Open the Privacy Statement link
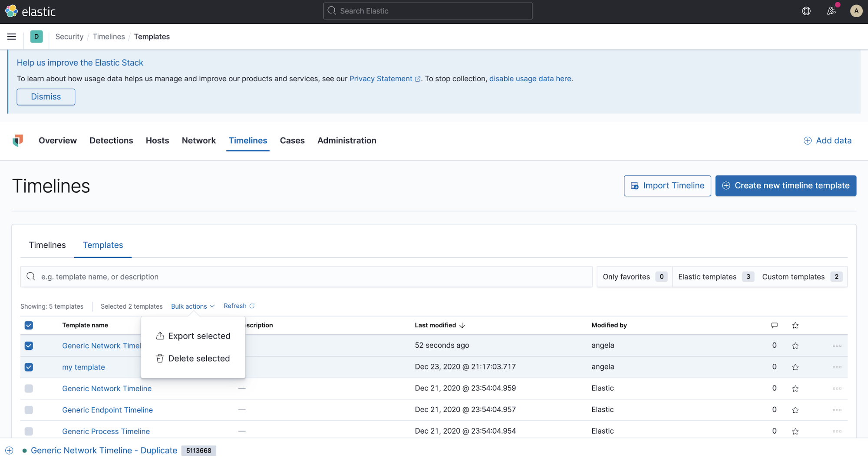The width and height of the screenshot is (868, 461). click(381, 79)
